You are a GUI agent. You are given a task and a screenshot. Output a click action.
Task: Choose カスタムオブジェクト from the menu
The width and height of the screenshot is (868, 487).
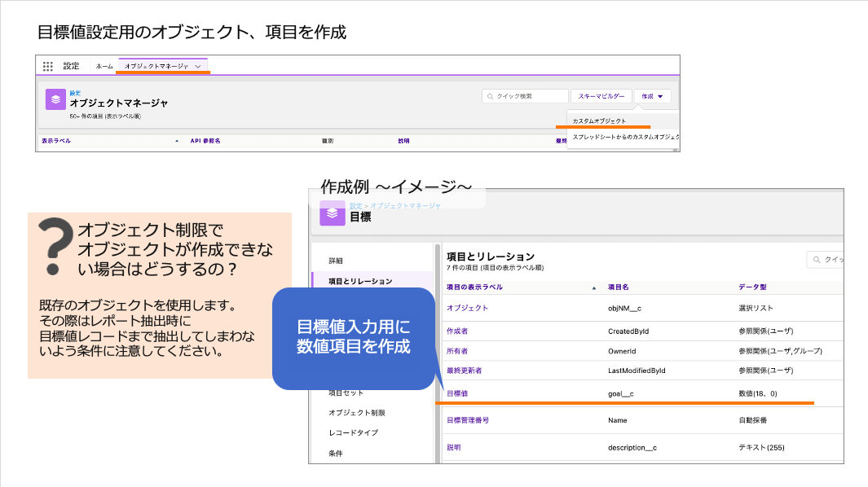coord(599,121)
